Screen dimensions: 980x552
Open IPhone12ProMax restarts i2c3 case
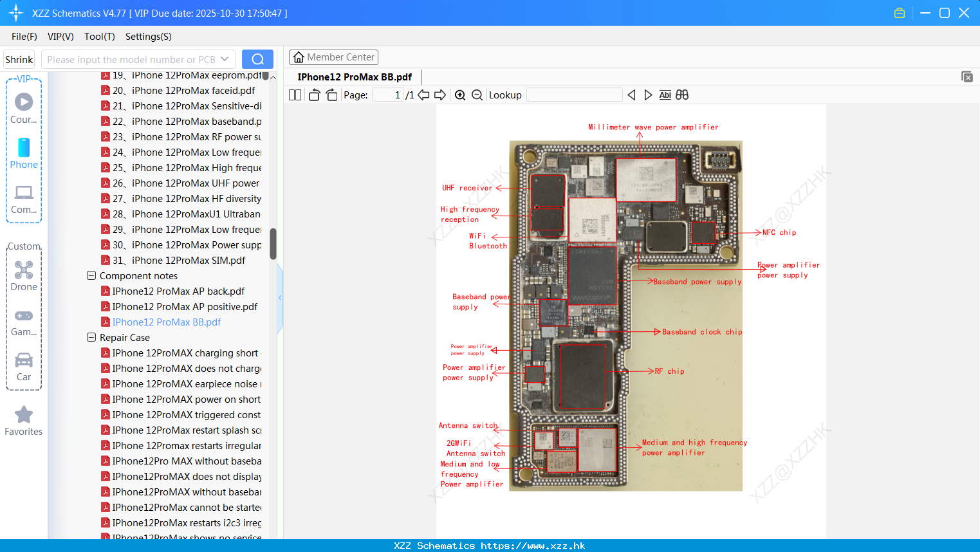pyautogui.click(x=181, y=523)
